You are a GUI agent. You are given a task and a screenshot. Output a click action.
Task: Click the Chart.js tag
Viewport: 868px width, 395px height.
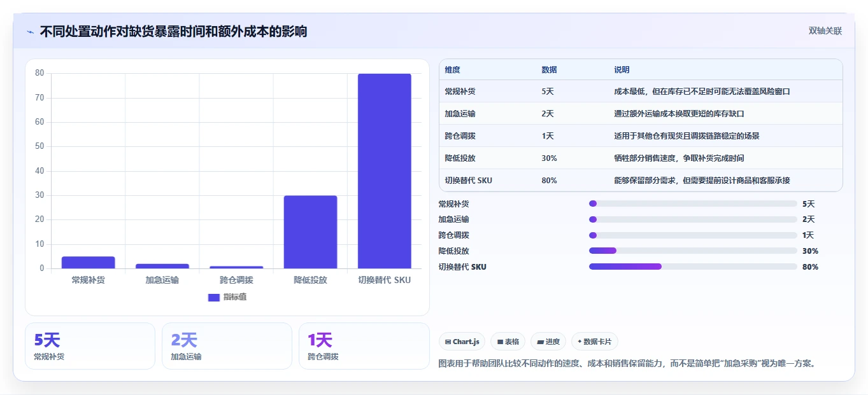(x=462, y=342)
